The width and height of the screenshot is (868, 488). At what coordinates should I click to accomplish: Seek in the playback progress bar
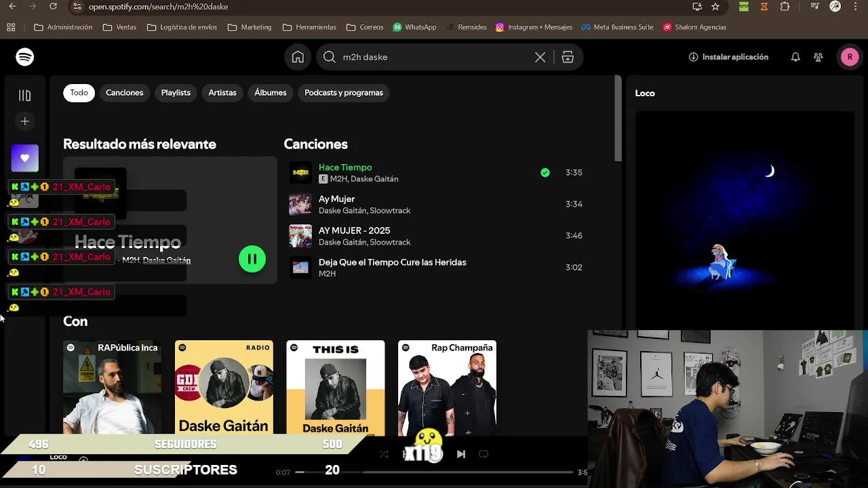pyautogui.click(x=434, y=472)
